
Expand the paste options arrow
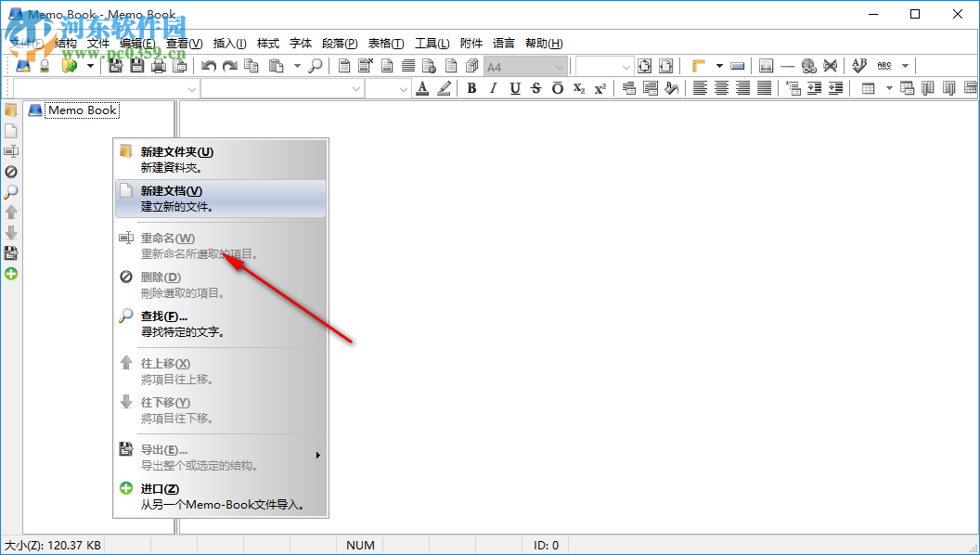pyautogui.click(x=297, y=66)
